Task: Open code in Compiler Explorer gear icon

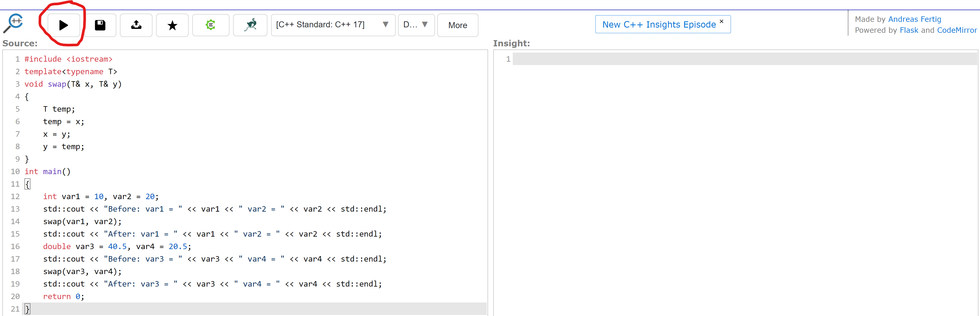Action: point(210,25)
